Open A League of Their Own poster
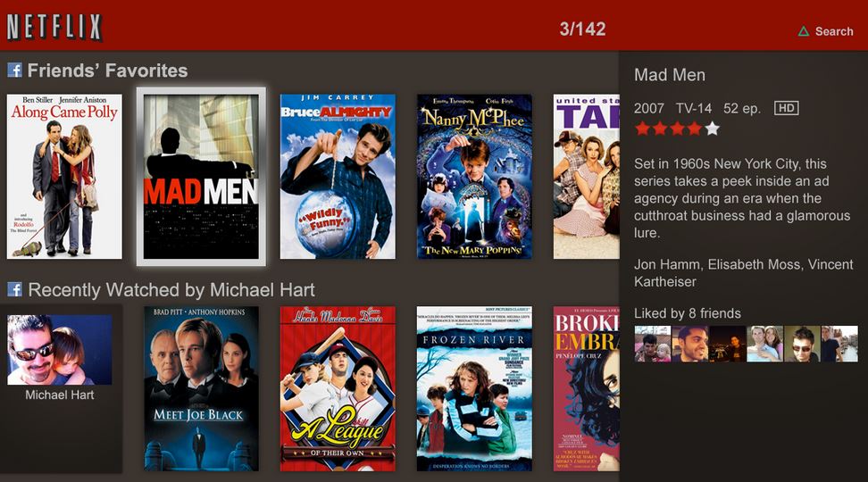The height and width of the screenshot is (482, 868). [x=338, y=388]
